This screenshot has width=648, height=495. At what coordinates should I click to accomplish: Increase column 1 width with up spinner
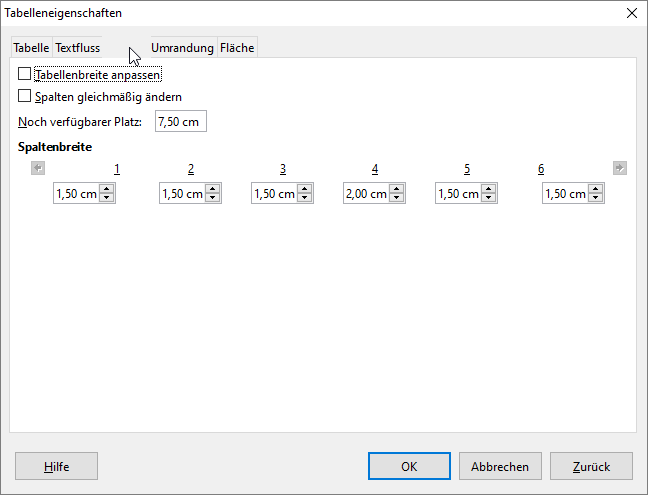click(107, 190)
